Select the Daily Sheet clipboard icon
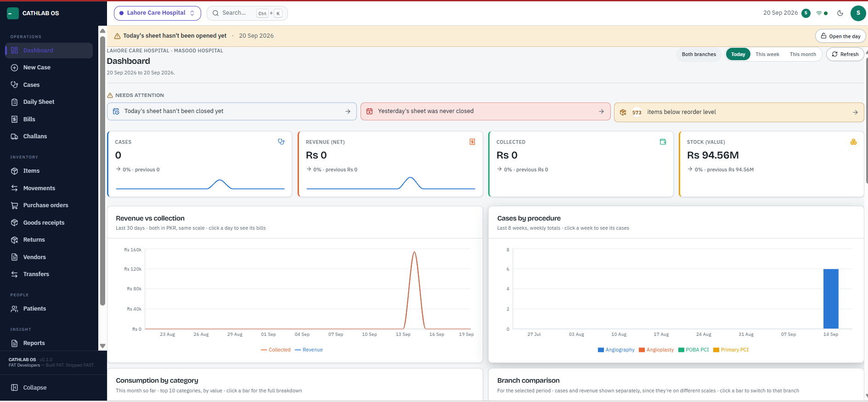Screen dimensions: 868x402 [x=14, y=102]
